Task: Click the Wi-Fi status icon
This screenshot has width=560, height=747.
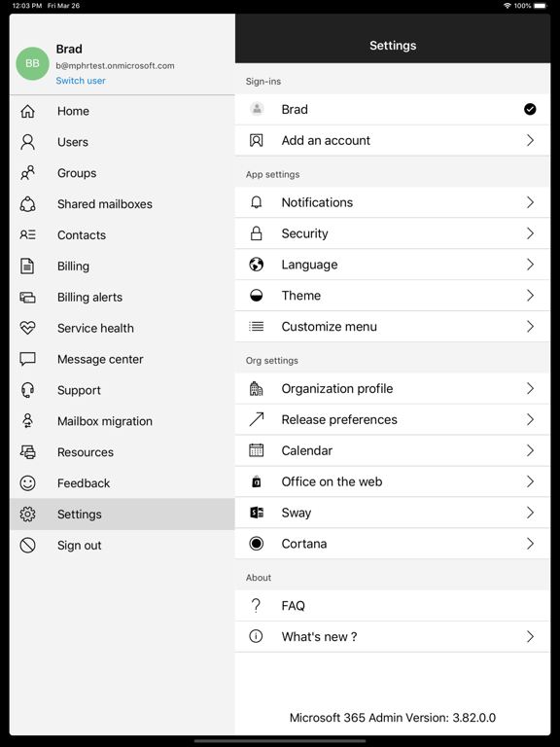Action: click(507, 6)
